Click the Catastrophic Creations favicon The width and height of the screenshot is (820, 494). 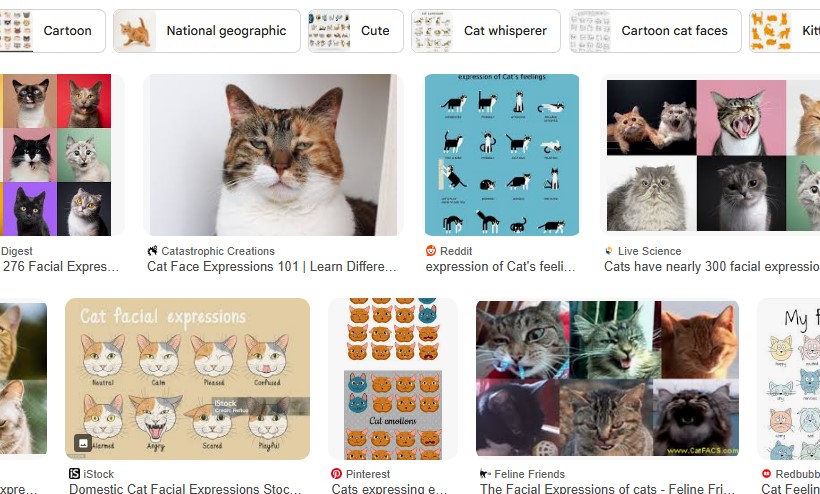[152, 251]
